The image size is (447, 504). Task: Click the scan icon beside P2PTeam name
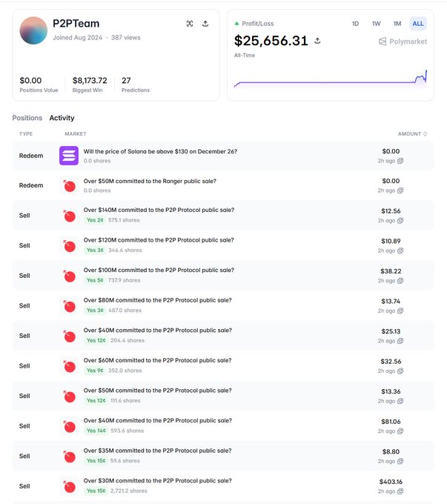coord(190,24)
